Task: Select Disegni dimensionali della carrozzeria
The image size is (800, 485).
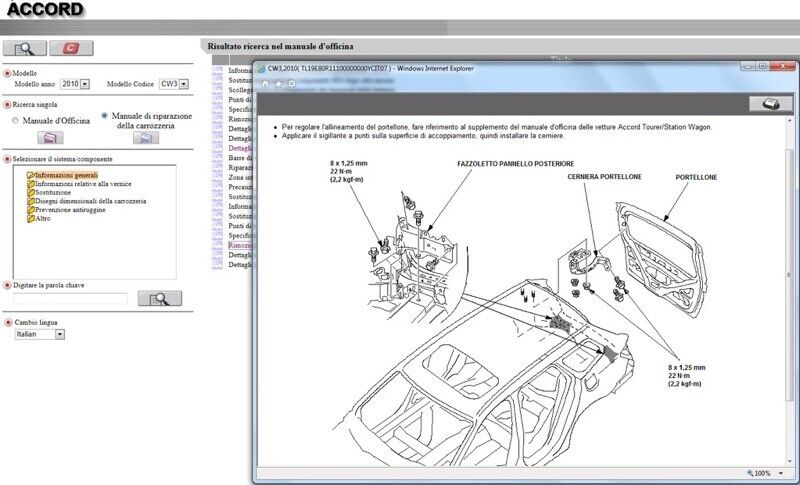Action: click(x=90, y=201)
